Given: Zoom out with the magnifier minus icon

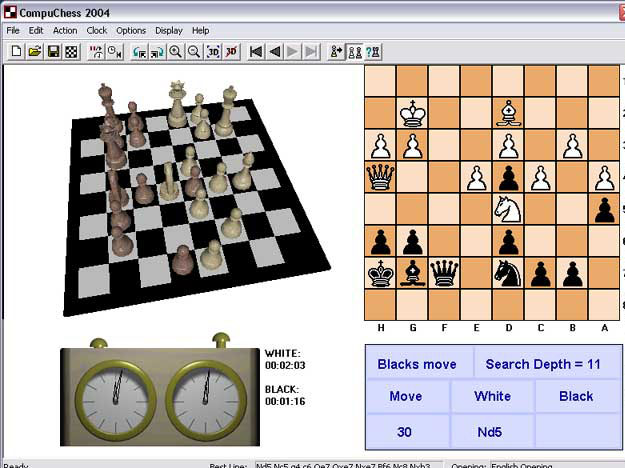Looking at the screenshot, I should click(194, 51).
